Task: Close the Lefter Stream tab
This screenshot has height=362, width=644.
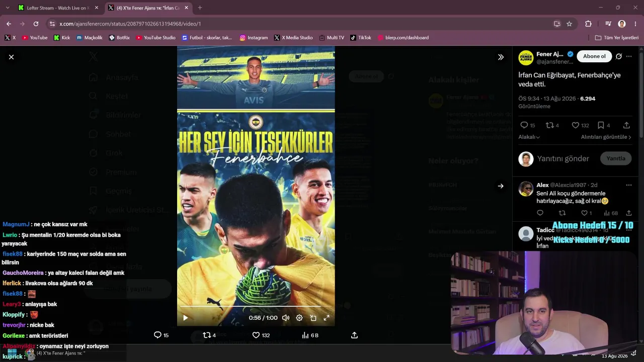Action: click(97, 8)
